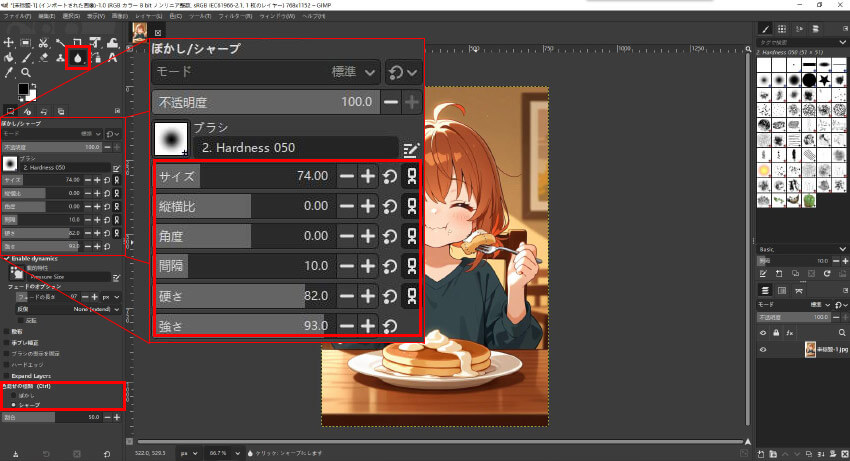Select the Clone stamp tool
Image resolution: width=850 pixels, height=461 pixels.
click(x=60, y=57)
